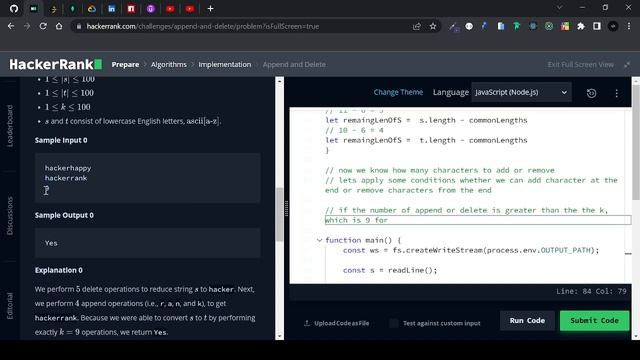Switch to the second YouTube browser tab
This screenshot has width=640, height=360.
190,9
